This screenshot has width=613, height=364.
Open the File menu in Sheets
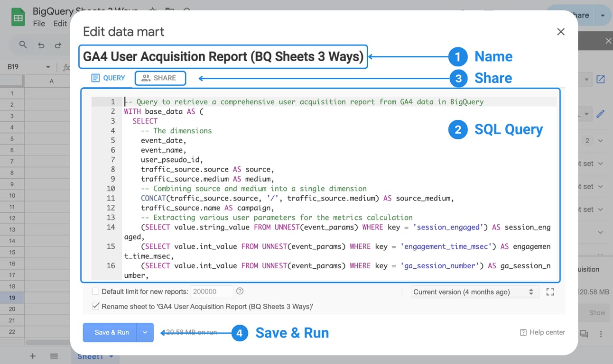pyautogui.click(x=39, y=24)
